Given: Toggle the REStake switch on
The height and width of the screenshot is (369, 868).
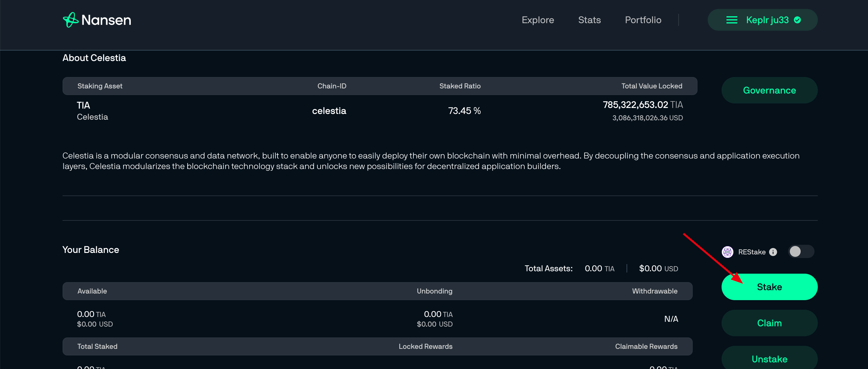Looking at the screenshot, I should 801,251.
